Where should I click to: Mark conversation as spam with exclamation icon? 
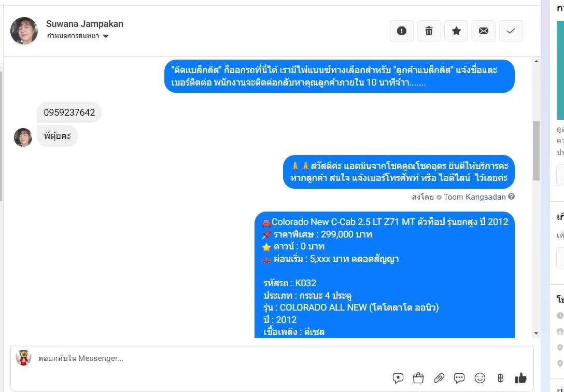click(x=401, y=31)
